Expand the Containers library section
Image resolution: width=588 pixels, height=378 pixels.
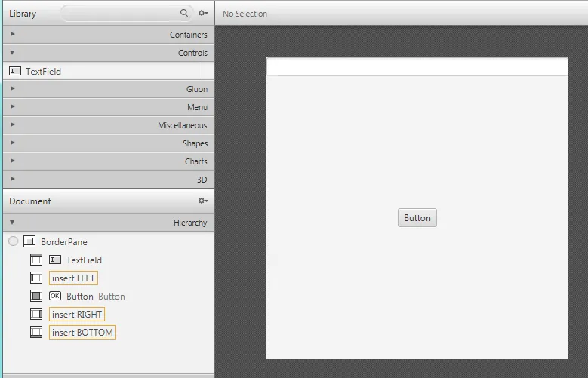pos(12,34)
